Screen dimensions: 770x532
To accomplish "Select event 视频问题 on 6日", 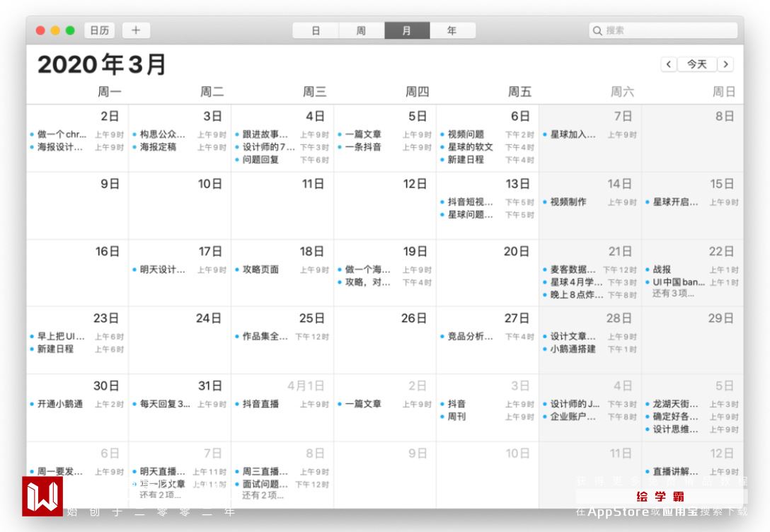I will tap(488, 134).
